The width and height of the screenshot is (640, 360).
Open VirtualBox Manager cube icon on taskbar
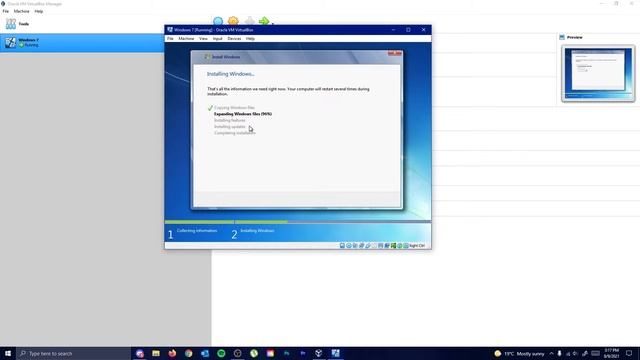(x=319, y=353)
